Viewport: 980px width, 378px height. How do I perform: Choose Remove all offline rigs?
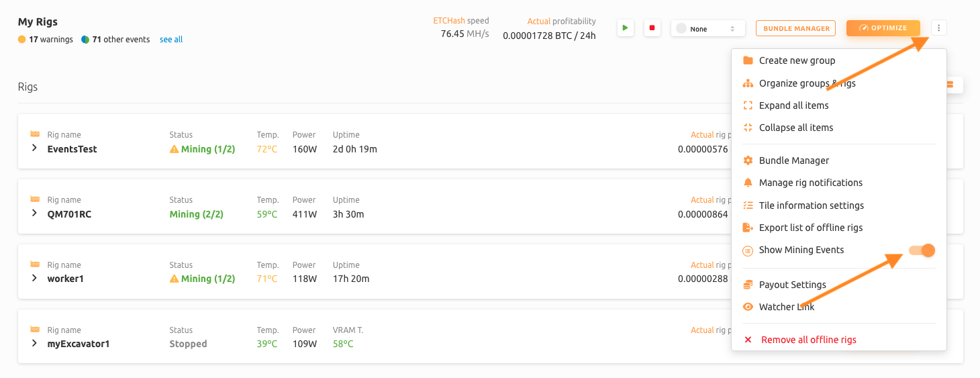pyautogui.click(x=808, y=340)
